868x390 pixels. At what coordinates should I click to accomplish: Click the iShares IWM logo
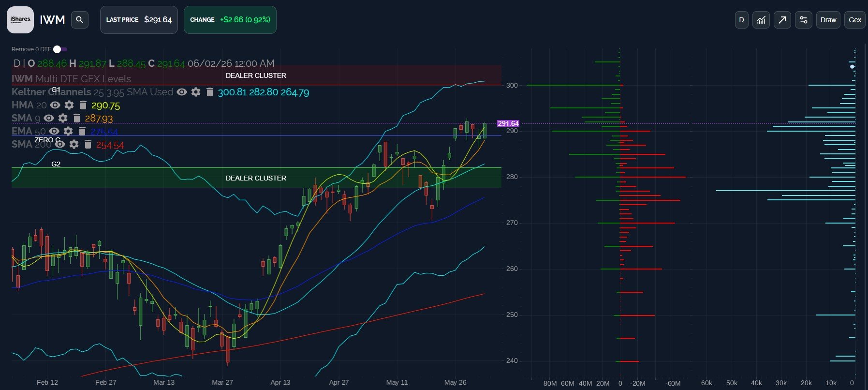20,20
